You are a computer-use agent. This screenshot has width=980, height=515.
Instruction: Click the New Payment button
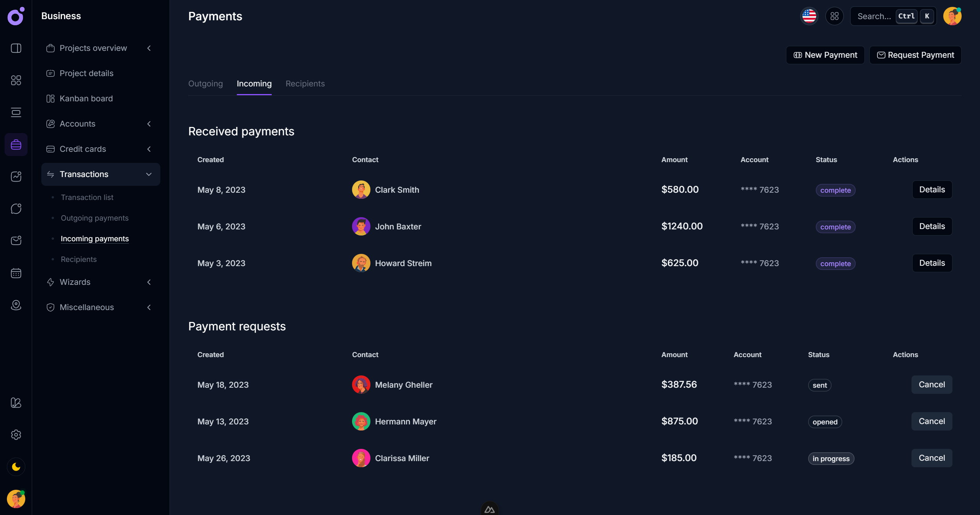click(x=825, y=55)
